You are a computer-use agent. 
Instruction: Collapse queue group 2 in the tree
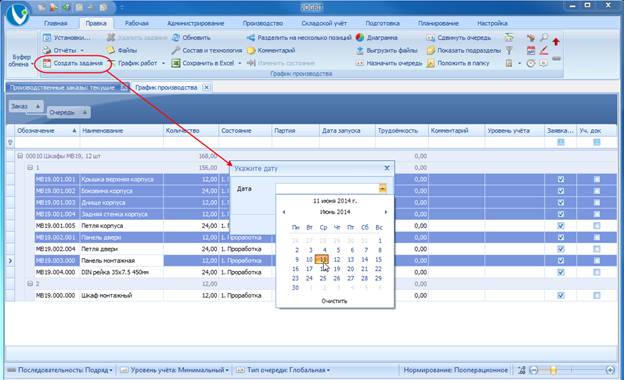[30, 284]
